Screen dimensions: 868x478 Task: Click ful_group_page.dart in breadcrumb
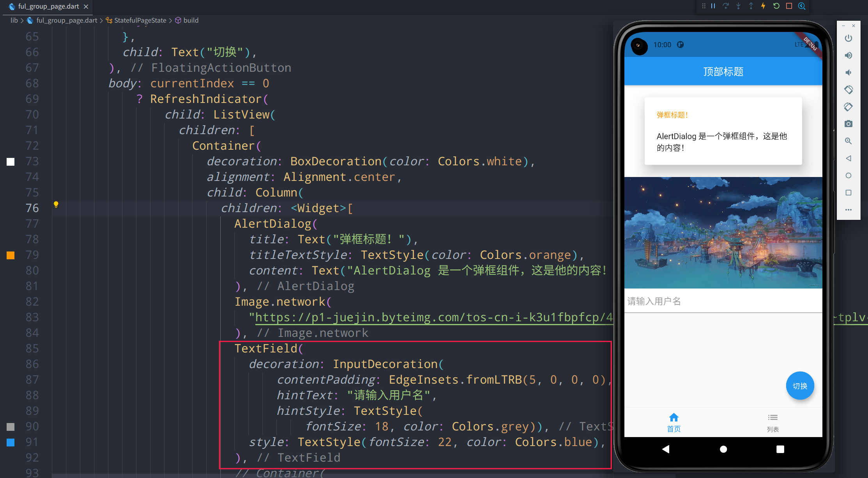pos(66,20)
